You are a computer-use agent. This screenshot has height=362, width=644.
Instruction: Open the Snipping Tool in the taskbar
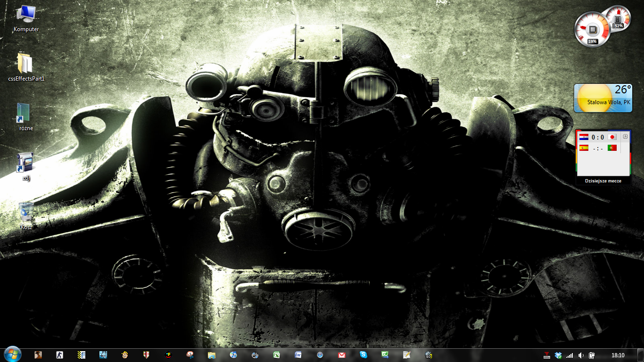click(x=190, y=355)
